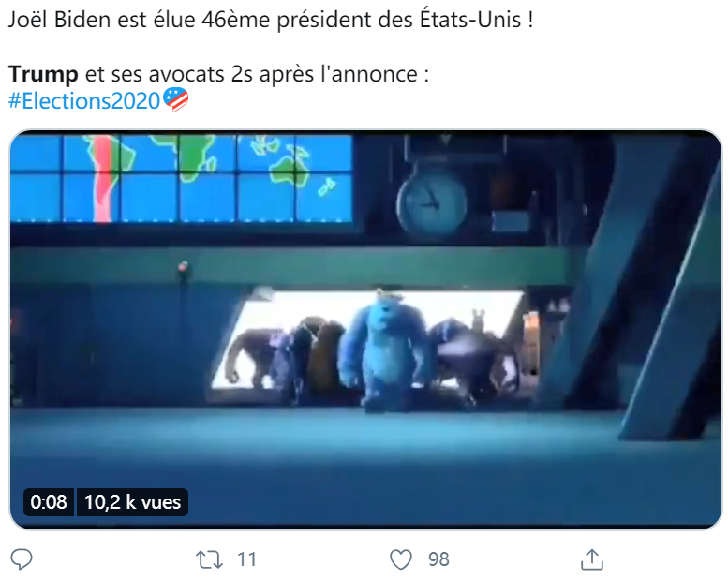Click the Joël Biden est élue tweet text
The height and width of the screenshot is (581, 728).
click(271, 20)
